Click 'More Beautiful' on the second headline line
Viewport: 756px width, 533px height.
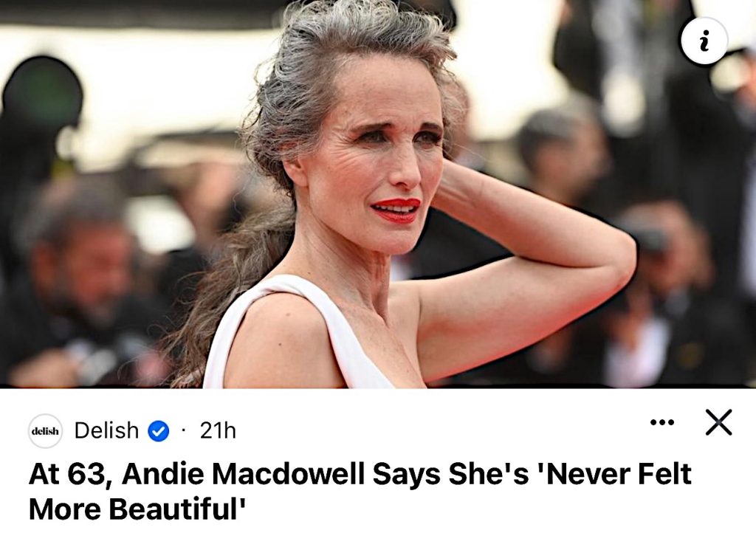(x=137, y=509)
